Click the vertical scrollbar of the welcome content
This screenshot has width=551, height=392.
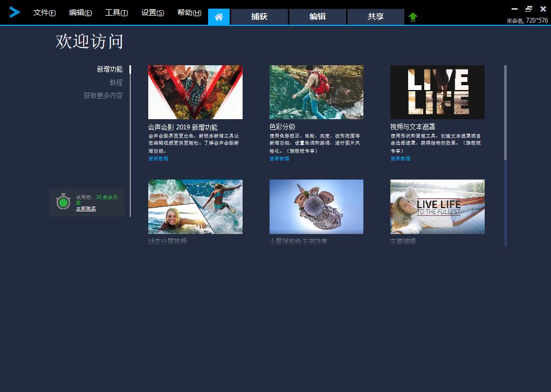tap(505, 113)
